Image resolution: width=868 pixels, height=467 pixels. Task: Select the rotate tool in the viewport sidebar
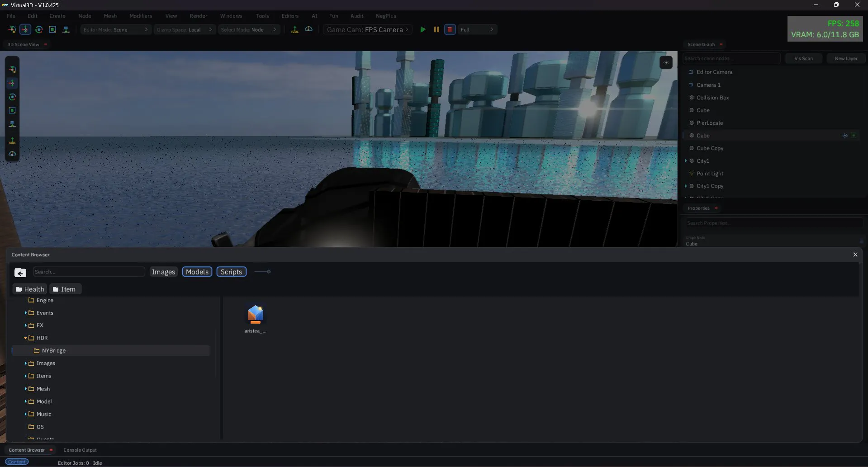(12, 97)
